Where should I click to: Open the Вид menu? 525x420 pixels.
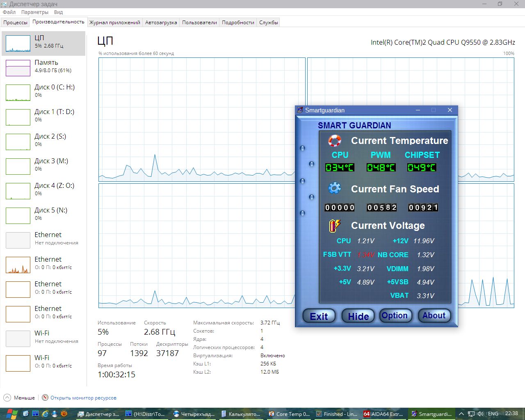(59, 12)
